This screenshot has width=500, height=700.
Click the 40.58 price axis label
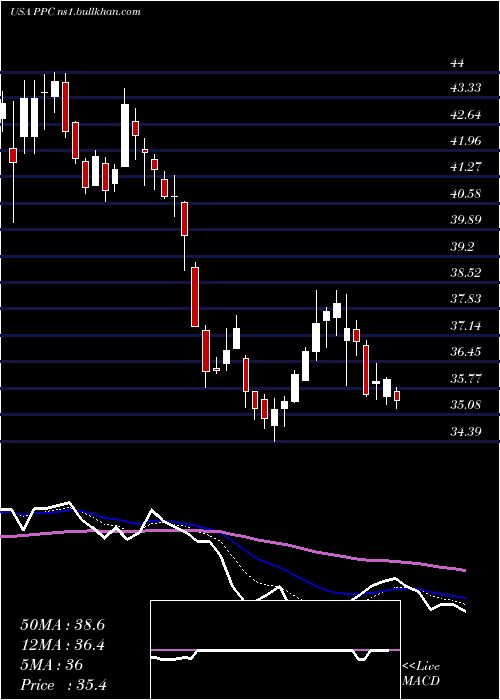point(466,194)
